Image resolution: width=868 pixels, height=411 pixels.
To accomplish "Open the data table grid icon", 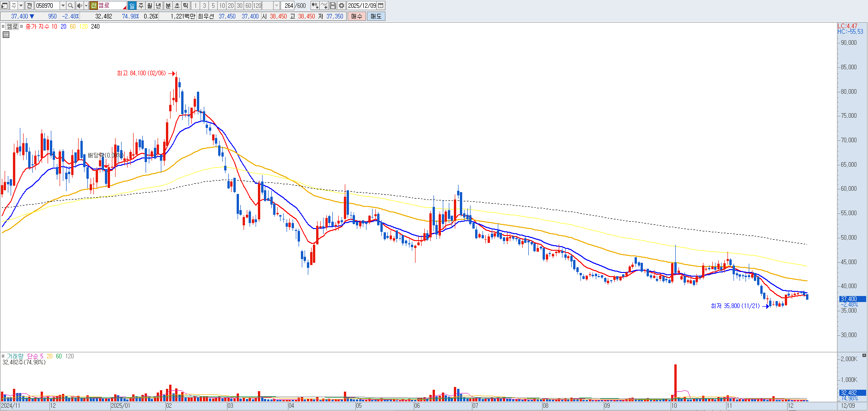I will pyautogui.click(x=6, y=35).
